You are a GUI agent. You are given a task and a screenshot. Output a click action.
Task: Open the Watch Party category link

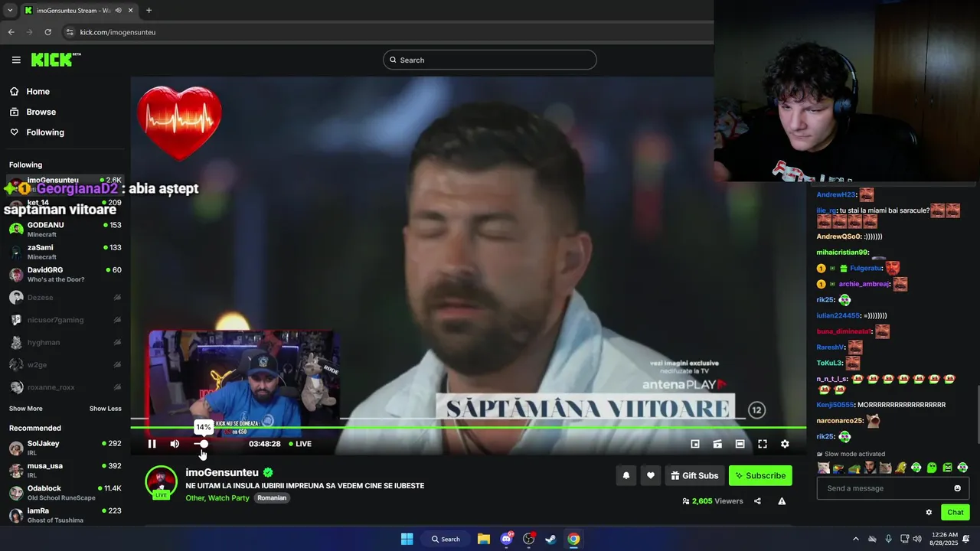[x=229, y=498]
